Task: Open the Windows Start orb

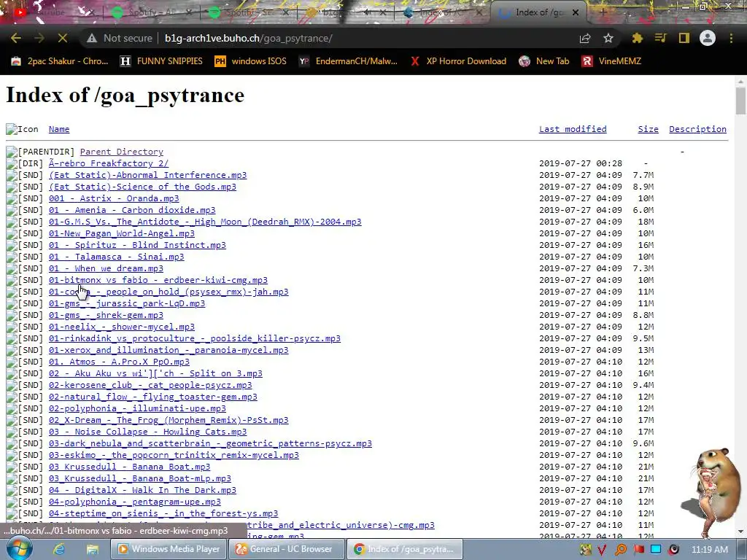Action: click(20, 549)
